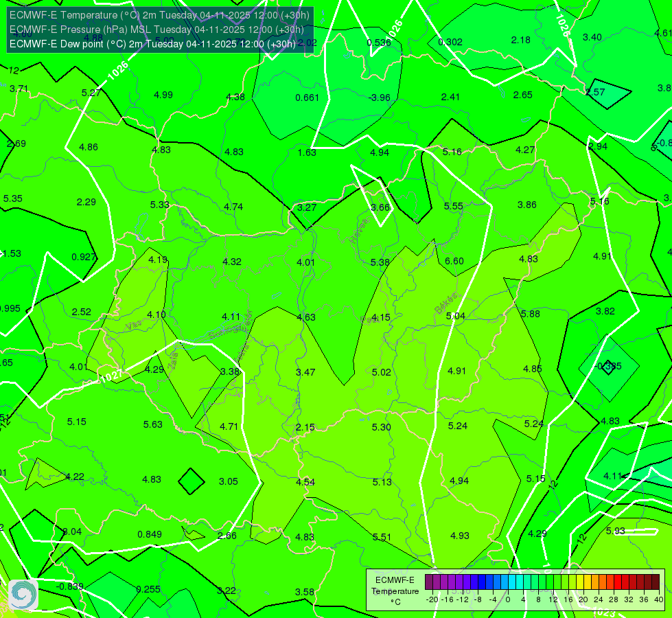Click the map value 0.536
Viewport: 672px width, 618px height.
(x=379, y=43)
